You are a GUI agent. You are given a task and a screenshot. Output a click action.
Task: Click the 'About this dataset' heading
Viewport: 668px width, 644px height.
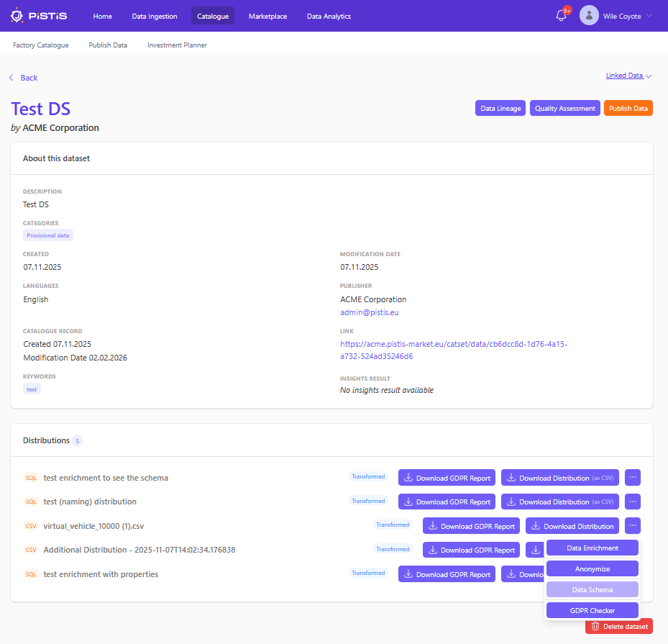coord(56,158)
